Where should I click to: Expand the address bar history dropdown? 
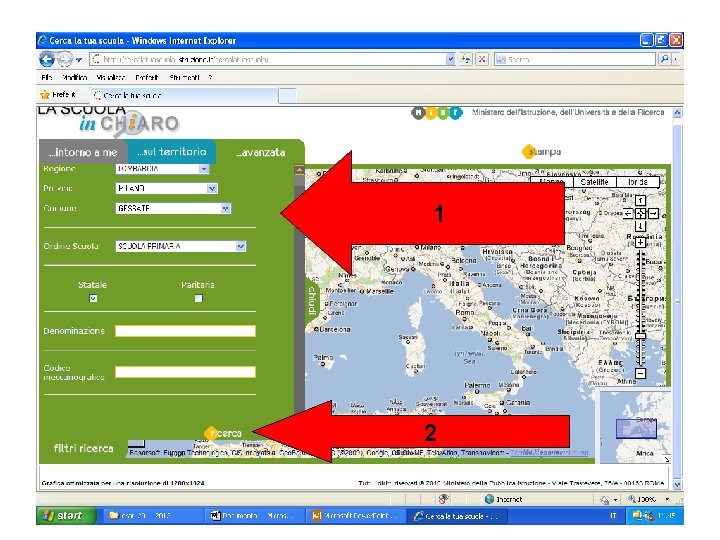(450, 59)
